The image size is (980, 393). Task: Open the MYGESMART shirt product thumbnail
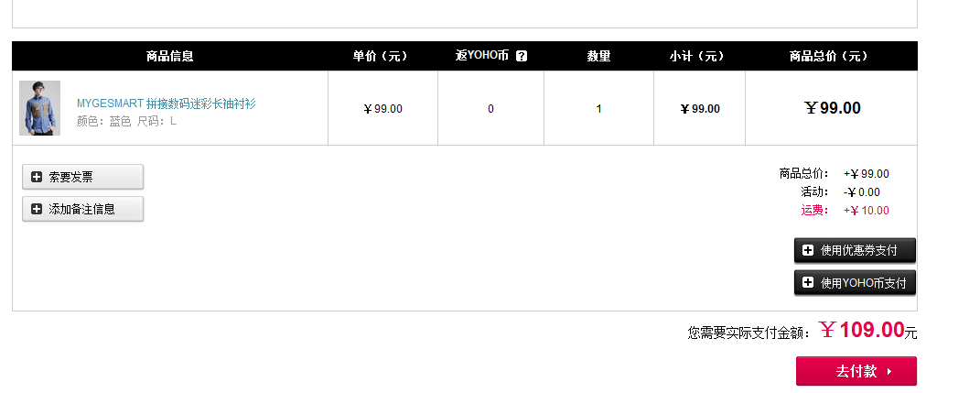[40, 107]
